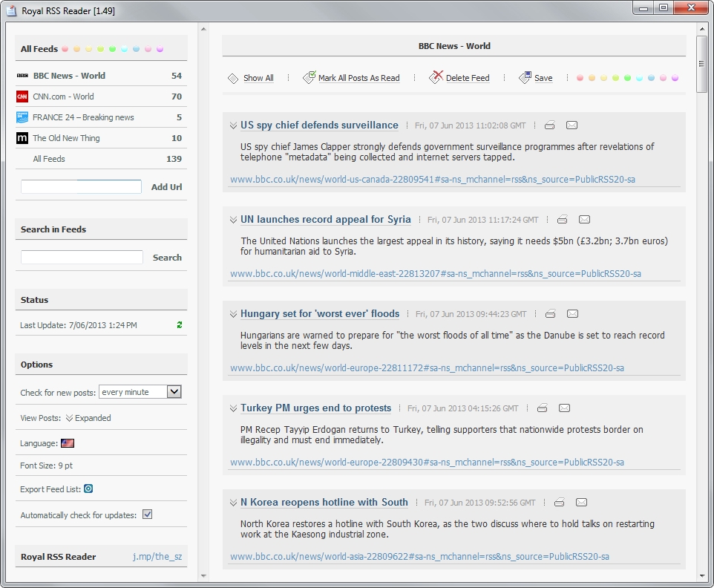Toggle View Posts 'Expanded' setting
This screenshot has height=588, width=714.
pos(88,418)
